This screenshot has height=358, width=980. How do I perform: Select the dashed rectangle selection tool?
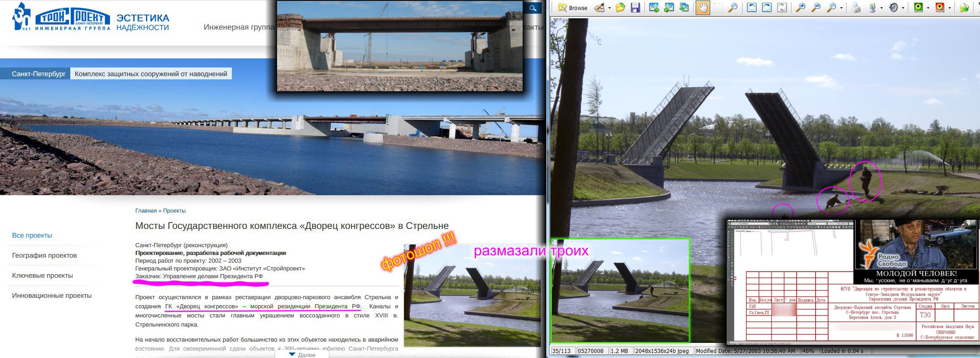[x=718, y=8]
